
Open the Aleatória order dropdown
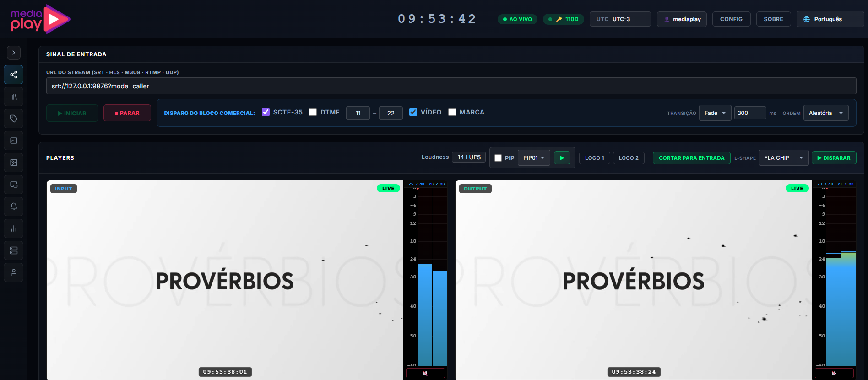(x=826, y=113)
